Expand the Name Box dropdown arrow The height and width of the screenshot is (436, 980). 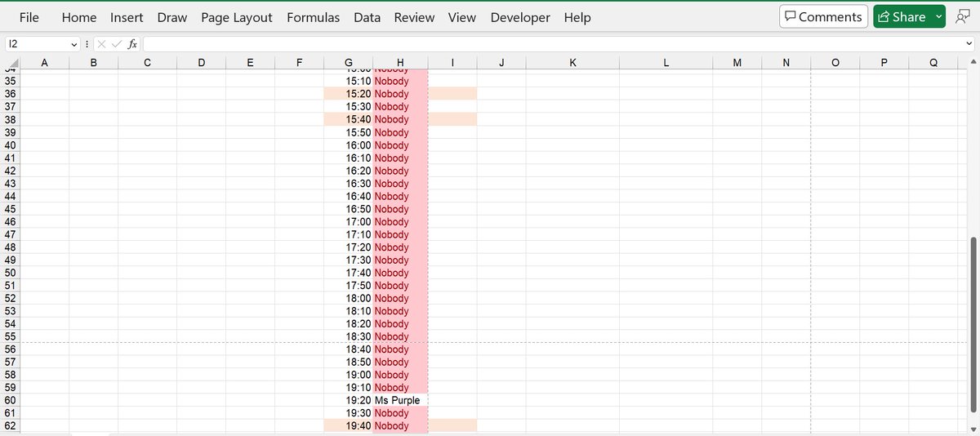pyautogui.click(x=74, y=43)
